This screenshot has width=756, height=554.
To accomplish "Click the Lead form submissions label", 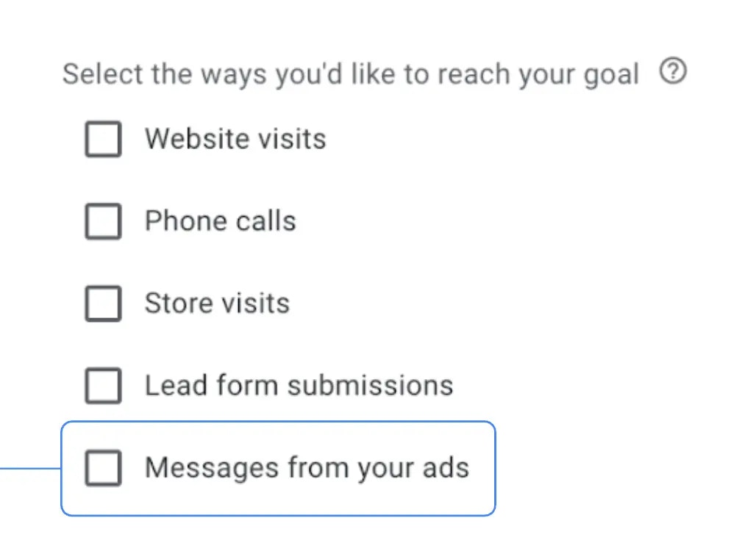I will (x=299, y=386).
